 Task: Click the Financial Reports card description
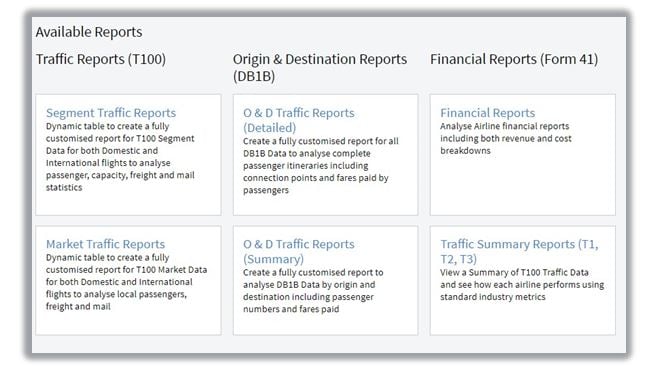coord(506,138)
